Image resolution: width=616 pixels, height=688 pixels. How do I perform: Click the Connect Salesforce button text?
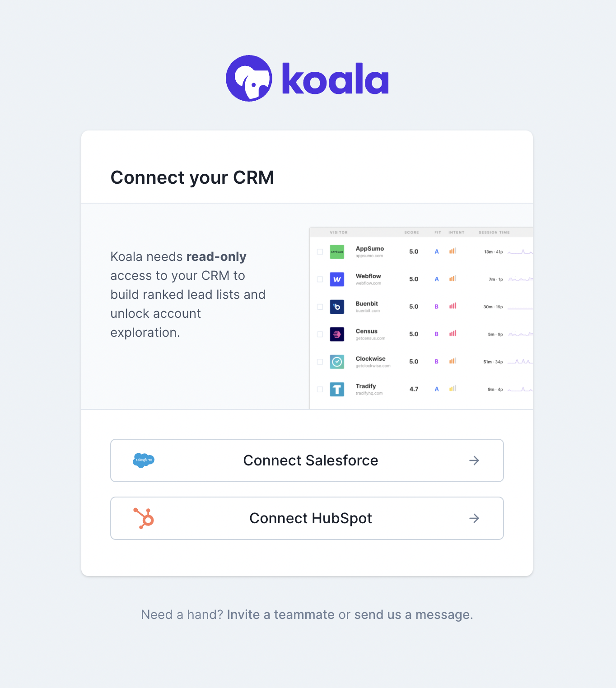[311, 460]
